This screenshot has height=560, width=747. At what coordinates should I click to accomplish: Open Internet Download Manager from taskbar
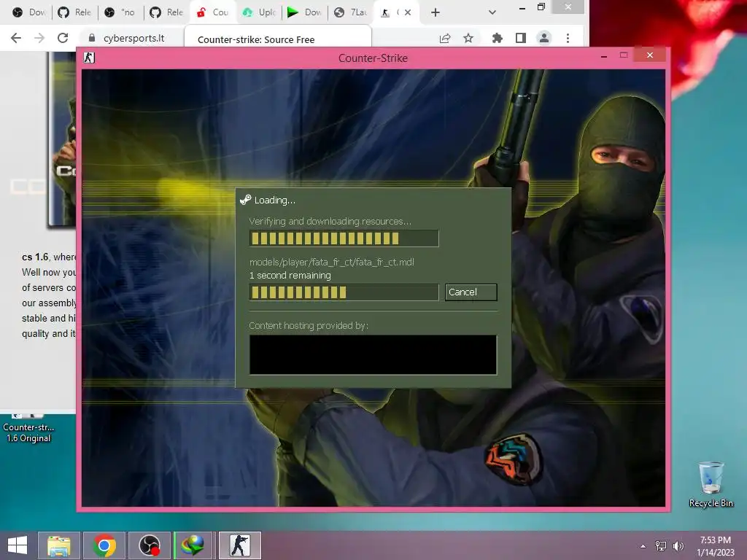[x=194, y=545]
